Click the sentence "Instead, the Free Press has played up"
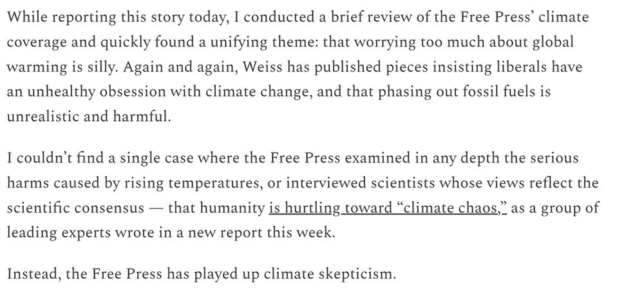The height and width of the screenshot is (295, 644). [x=201, y=274]
